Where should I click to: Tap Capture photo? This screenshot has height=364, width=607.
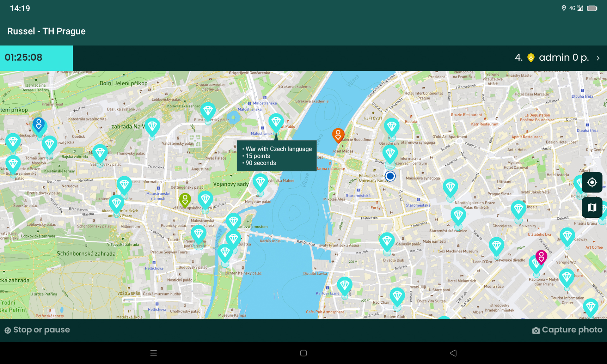567,330
